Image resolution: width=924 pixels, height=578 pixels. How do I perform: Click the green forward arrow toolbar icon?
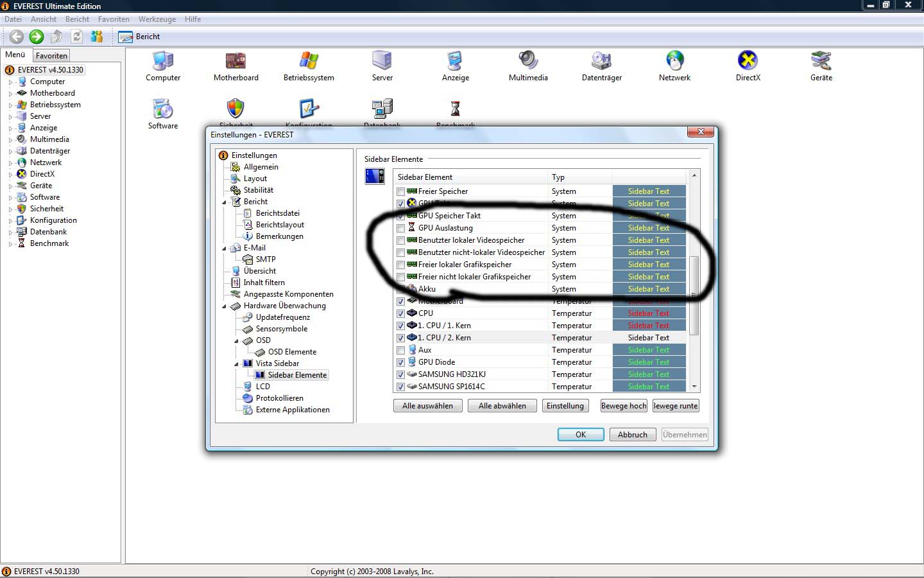coord(37,37)
